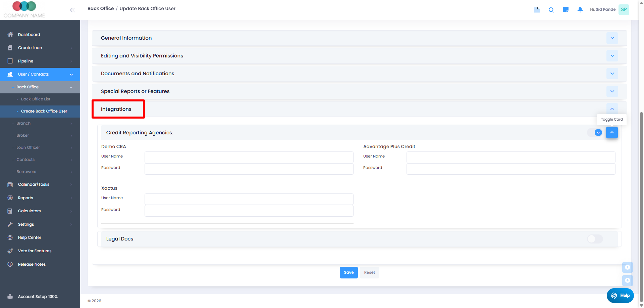The height and width of the screenshot is (308, 644).
Task: Open the SP user avatar
Action: click(x=624, y=10)
